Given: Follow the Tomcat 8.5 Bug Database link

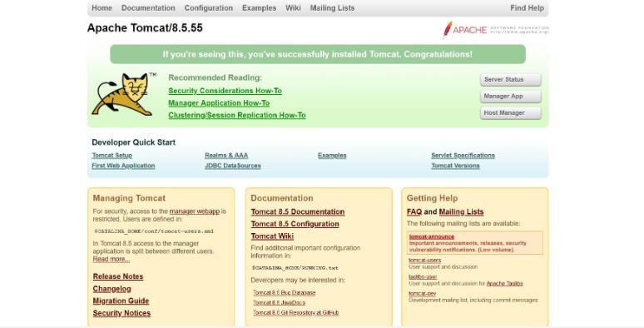Looking at the screenshot, I should point(285,293).
